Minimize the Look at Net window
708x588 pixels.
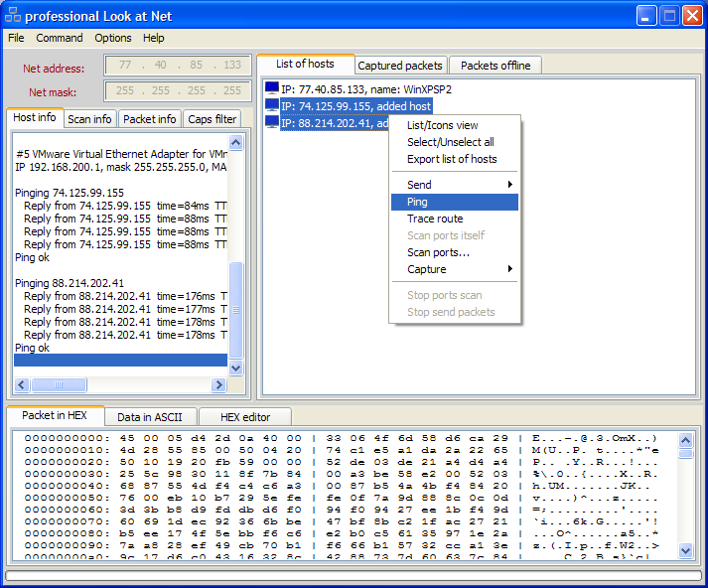646,16
